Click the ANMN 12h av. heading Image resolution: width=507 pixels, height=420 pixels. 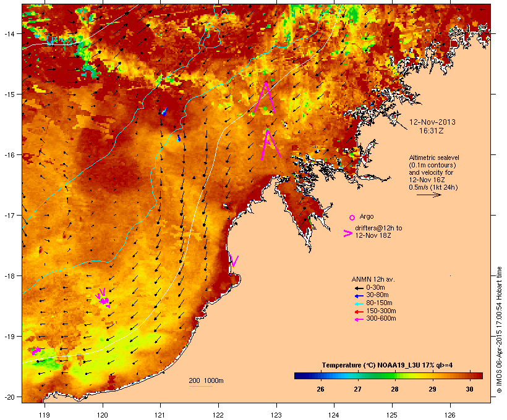pyautogui.click(x=373, y=279)
